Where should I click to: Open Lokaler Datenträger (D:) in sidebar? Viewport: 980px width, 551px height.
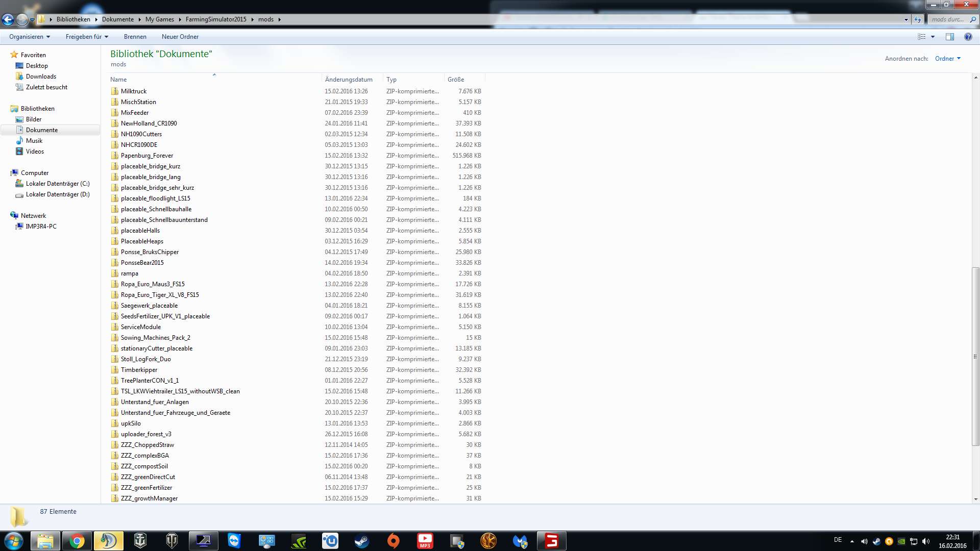click(58, 194)
